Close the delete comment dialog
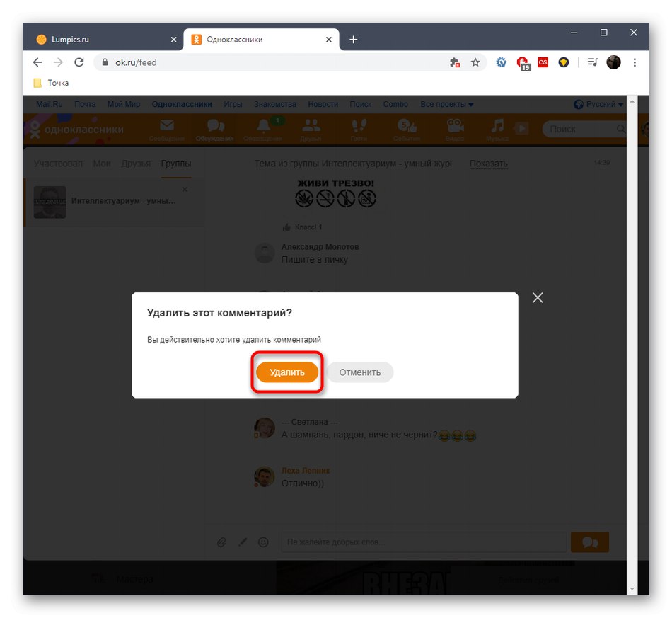 pyautogui.click(x=538, y=297)
